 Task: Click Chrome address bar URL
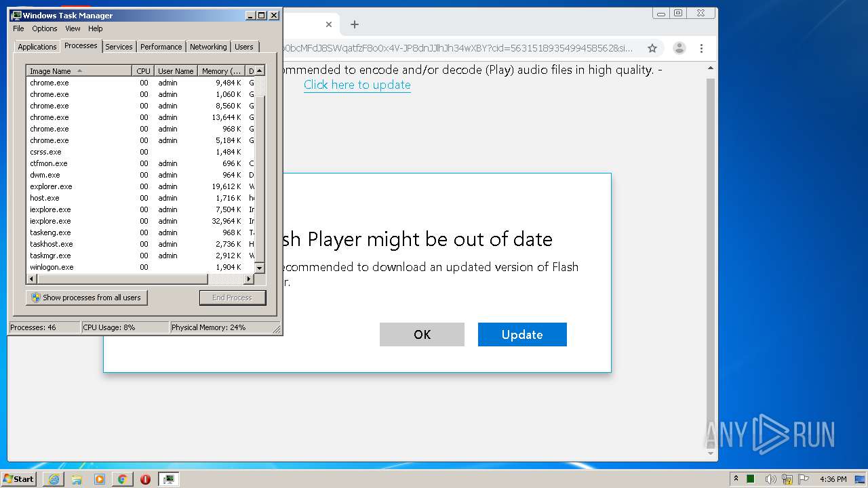click(458, 48)
